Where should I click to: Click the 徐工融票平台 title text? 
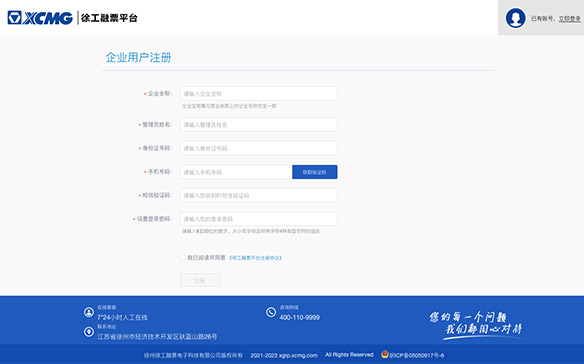(x=109, y=18)
